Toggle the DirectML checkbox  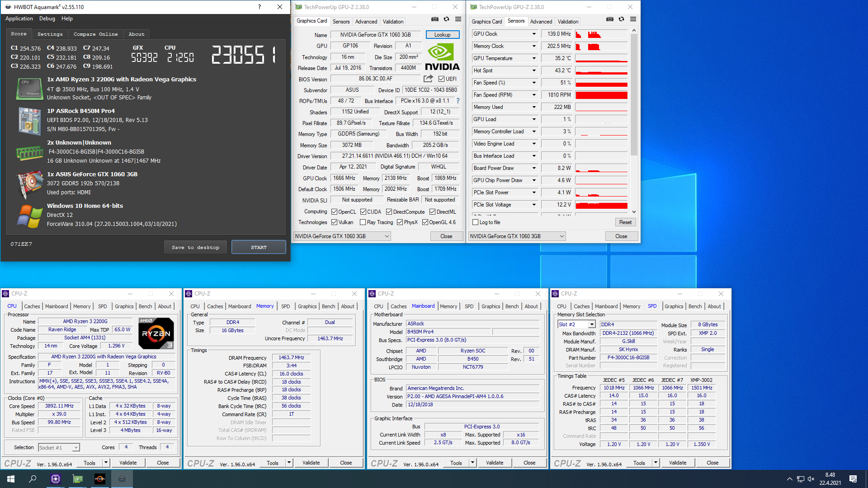432,212
